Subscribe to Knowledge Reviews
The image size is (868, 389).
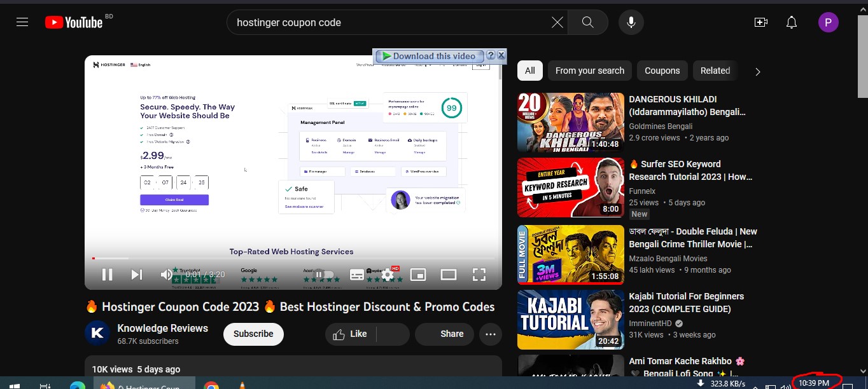tap(253, 334)
